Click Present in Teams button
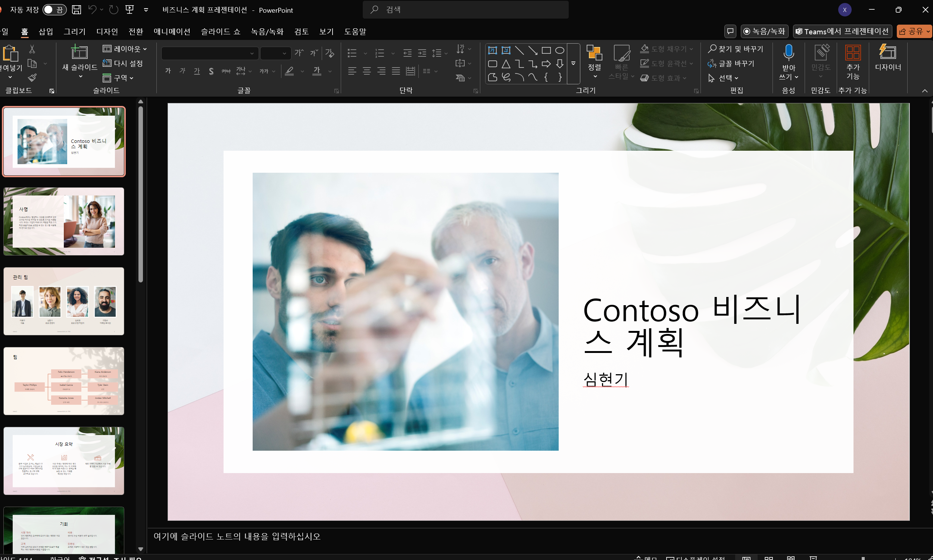 click(842, 31)
